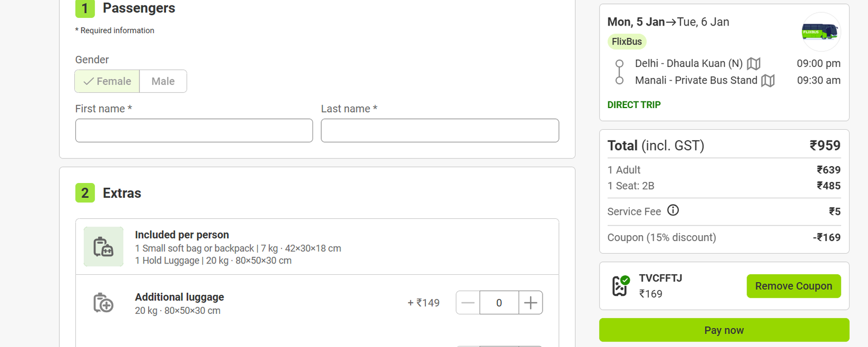The image size is (868, 347).
Task: Click the First name input field
Action: pos(194,130)
